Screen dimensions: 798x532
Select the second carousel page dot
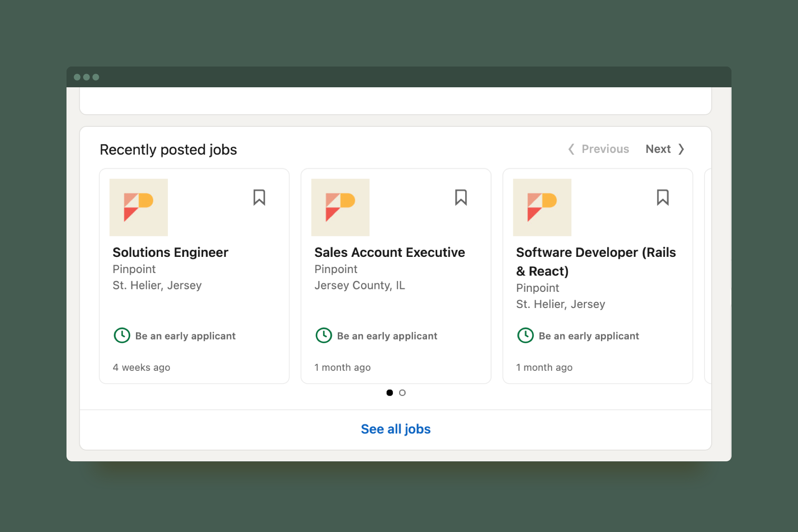(x=402, y=393)
